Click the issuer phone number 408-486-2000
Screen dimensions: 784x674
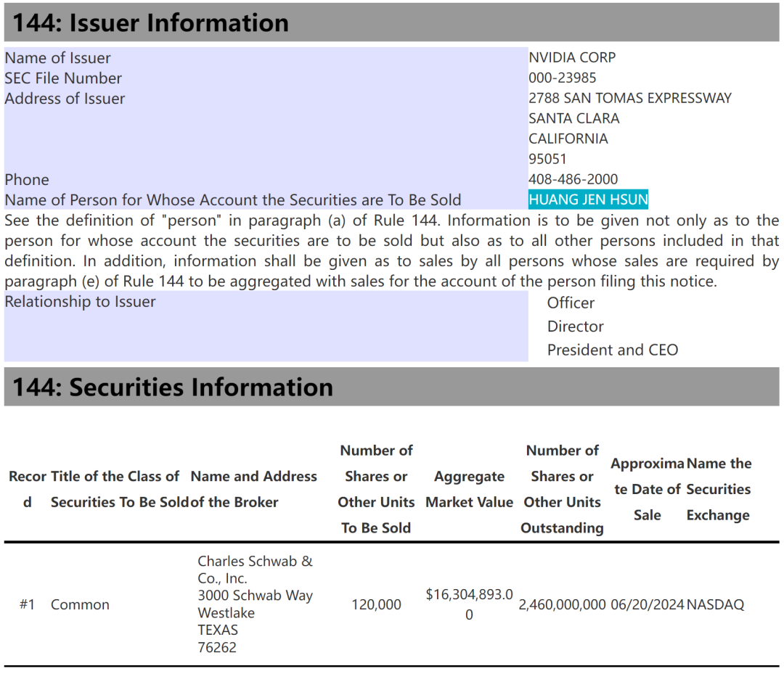point(573,179)
